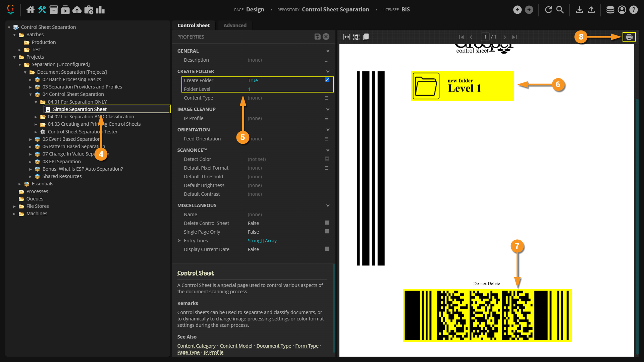Click the stats bar chart icon
644x362 pixels.
tap(100, 10)
